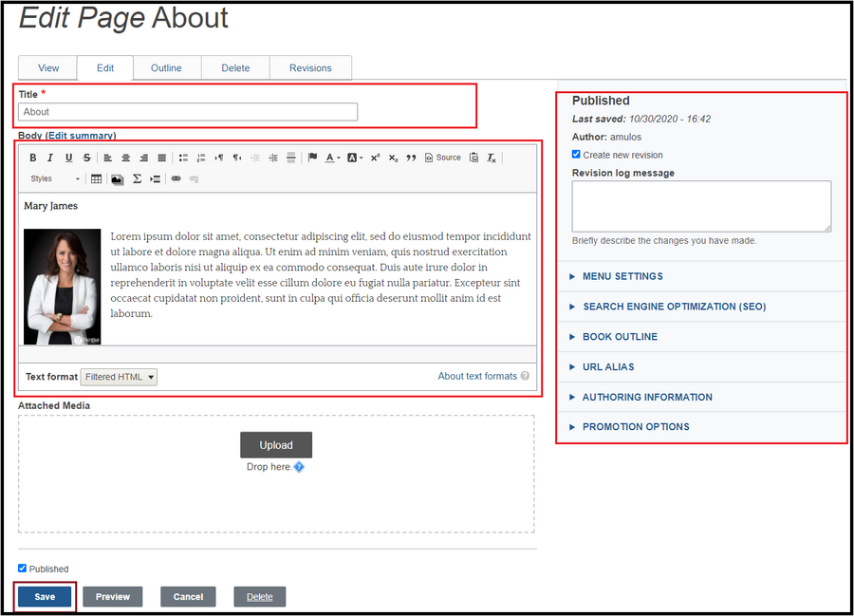854x616 pixels.
Task: Open the About text formats link
Action: 477,377
